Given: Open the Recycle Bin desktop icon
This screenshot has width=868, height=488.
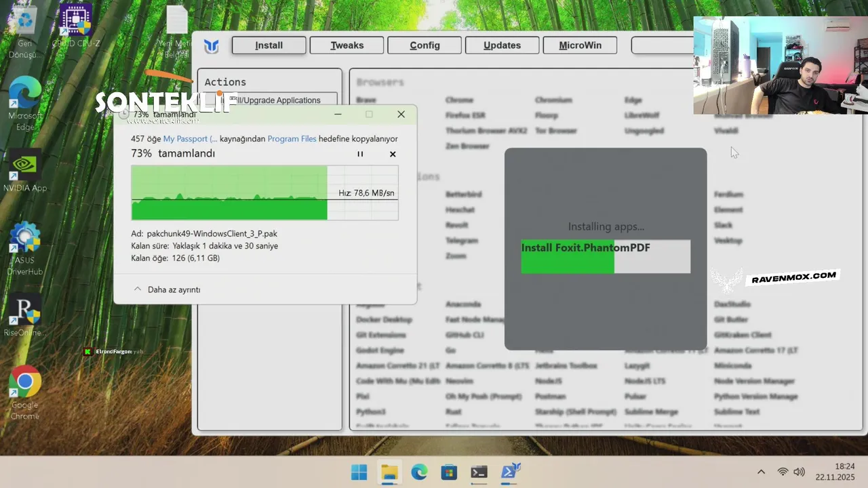Looking at the screenshot, I should click(25, 30).
